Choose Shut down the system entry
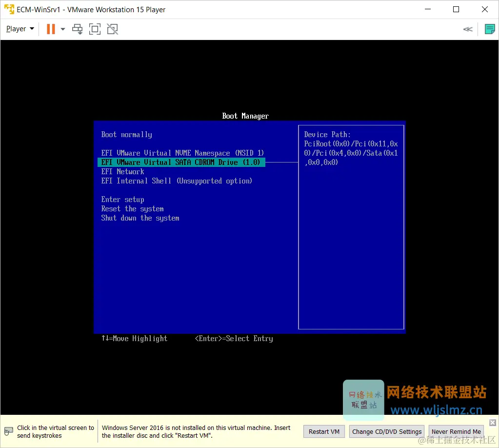Screen dimensions: 499x448 pyautogui.click(x=140, y=218)
